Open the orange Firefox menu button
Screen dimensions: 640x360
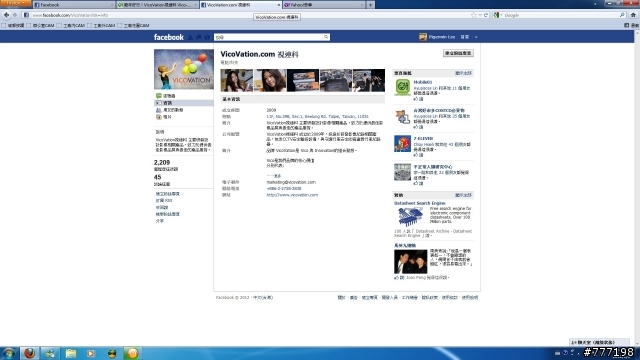tap(16, 3)
